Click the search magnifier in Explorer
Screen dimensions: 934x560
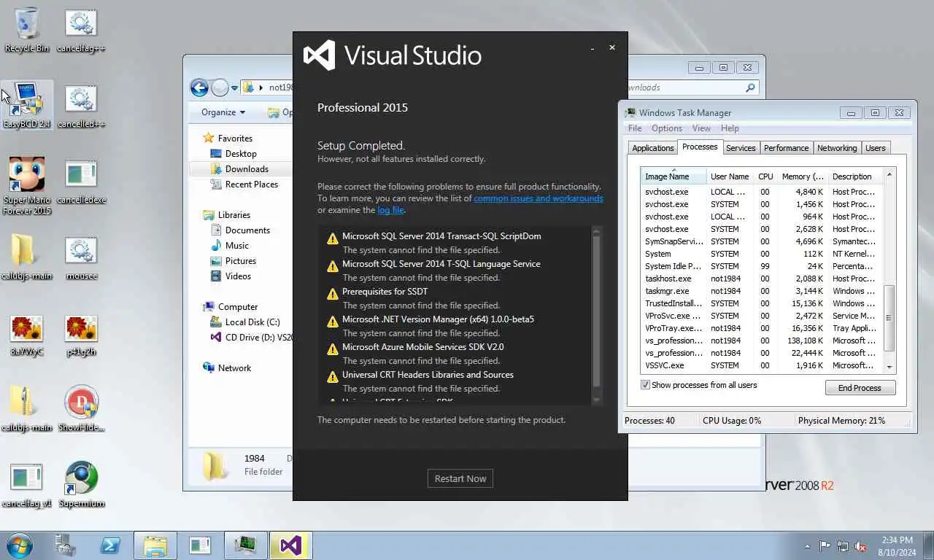tap(750, 87)
